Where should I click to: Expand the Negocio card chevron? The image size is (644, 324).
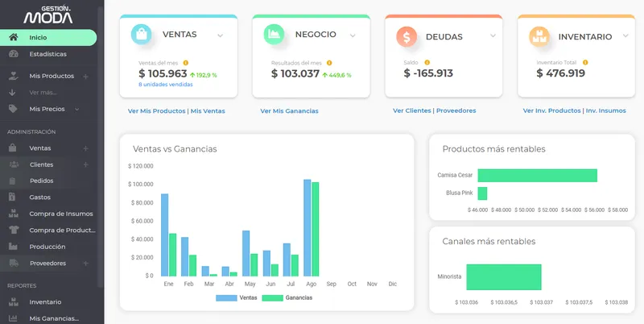[353, 35]
